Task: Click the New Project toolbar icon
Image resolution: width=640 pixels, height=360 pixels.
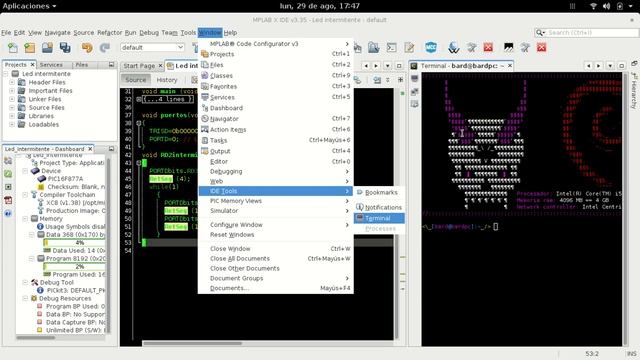Action: [30, 48]
